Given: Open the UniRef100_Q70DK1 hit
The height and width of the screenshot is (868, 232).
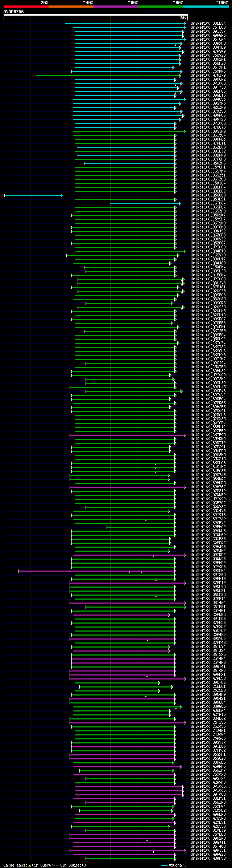Looking at the screenshot, I should (208, 327).
